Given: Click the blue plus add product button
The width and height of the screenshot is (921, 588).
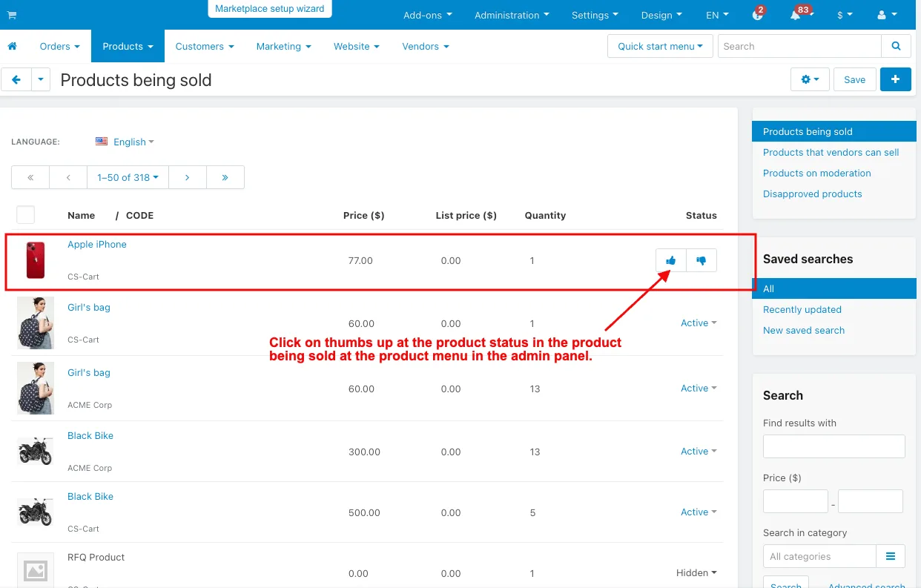Looking at the screenshot, I should tap(895, 79).
